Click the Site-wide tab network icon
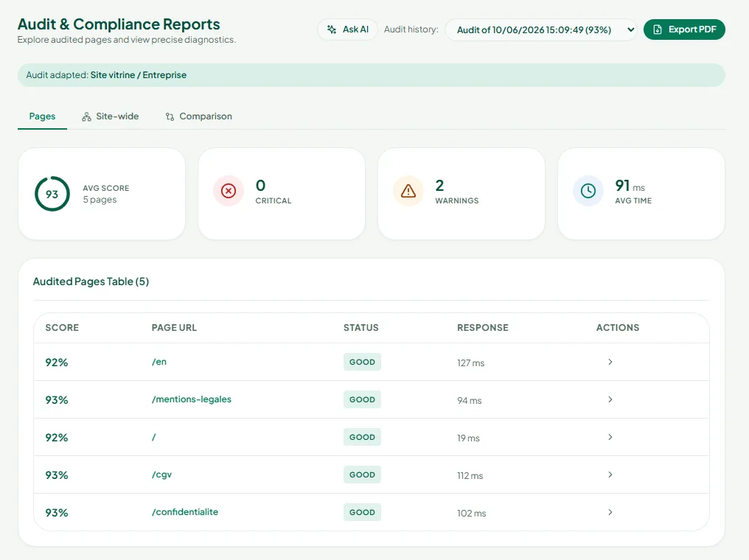The height and width of the screenshot is (560, 749). 86,117
